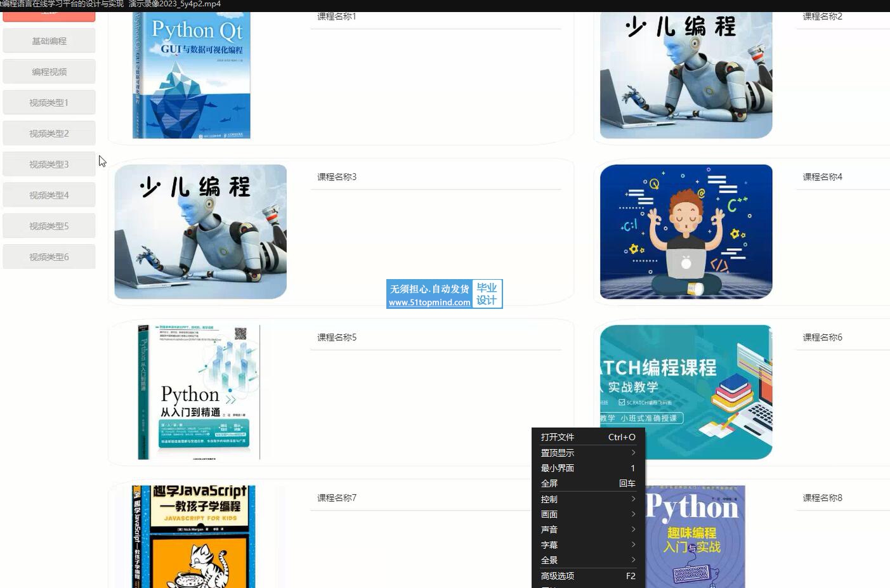The width and height of the screenshot is (890, 588).
Task: Click the meditating programmer course image
Action: click(x=686, y=232)
